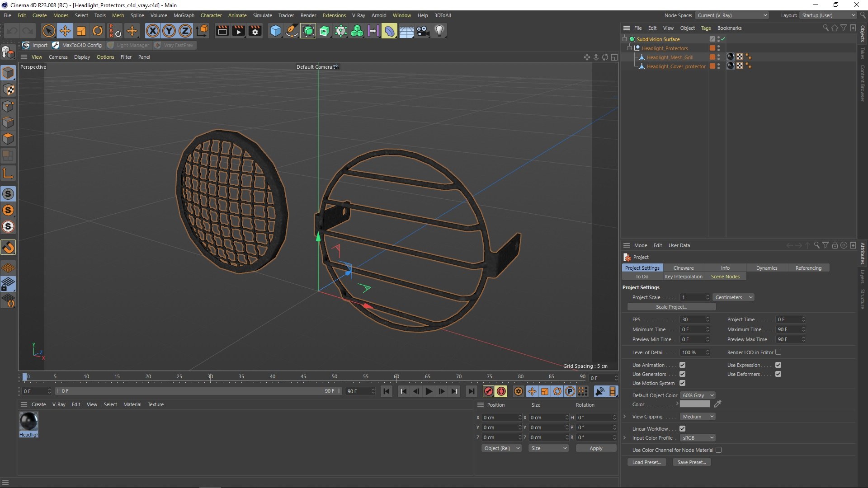
Task: Add a Cube primitive object
Action: tap(275, 31)
